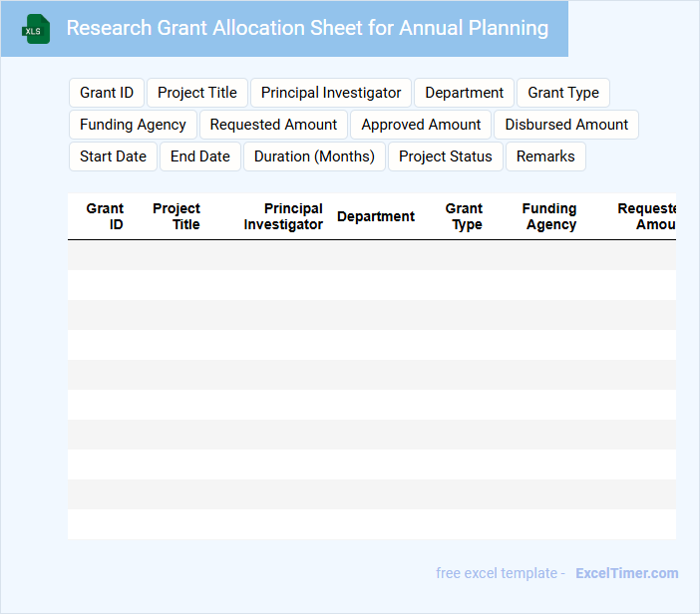Screen dimensions: 700x614
Task: Select the Start Date tag
Action: point(113,156)
